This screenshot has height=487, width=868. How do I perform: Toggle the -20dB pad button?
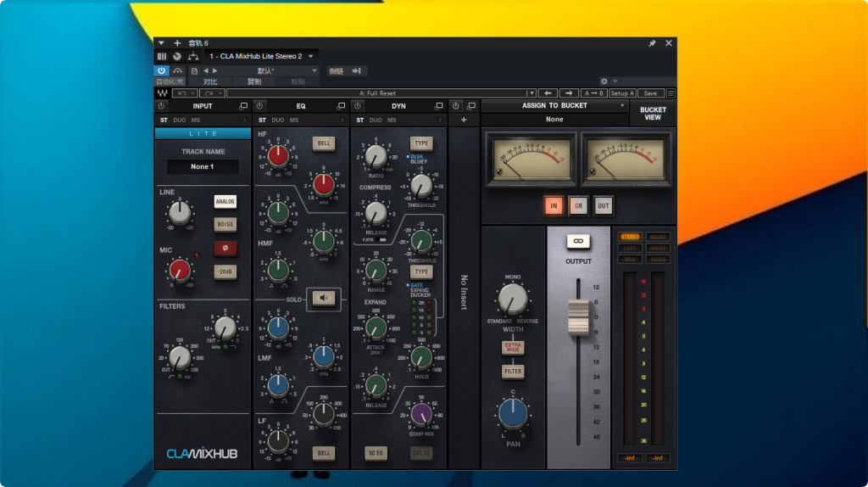pos(225,272)
